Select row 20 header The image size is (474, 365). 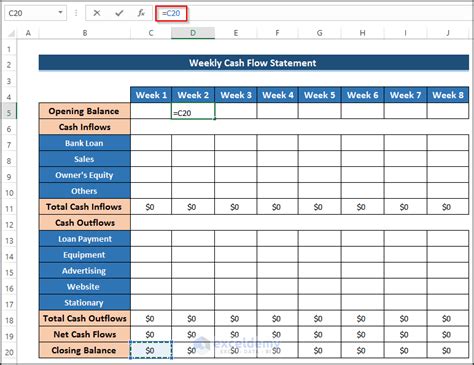pyautogui.click(x=9, y=352)
